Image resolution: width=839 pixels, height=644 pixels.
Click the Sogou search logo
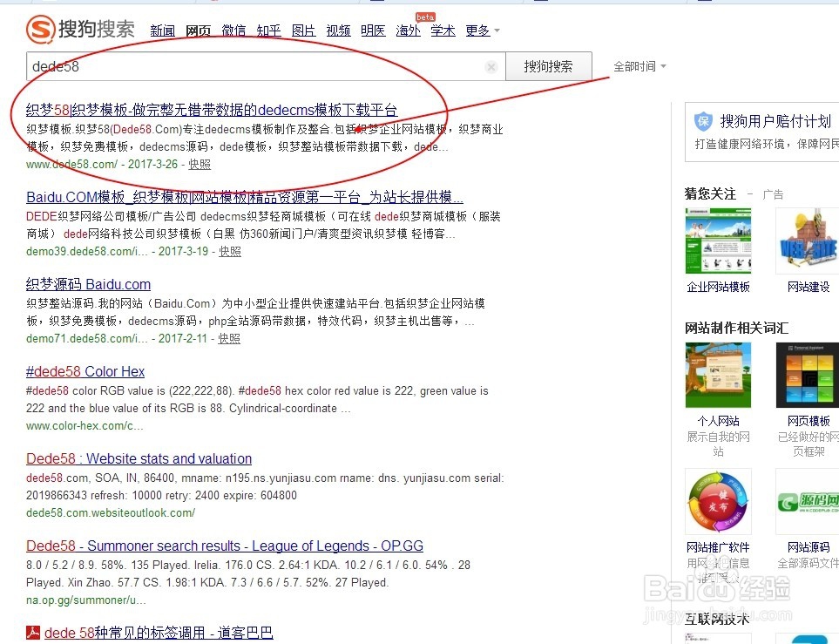[x=80, y=29]
